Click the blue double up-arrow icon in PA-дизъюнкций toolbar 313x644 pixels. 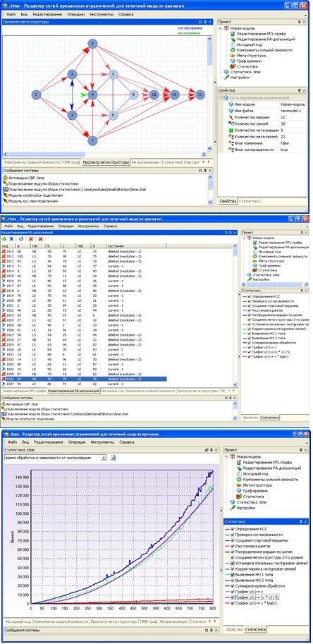pyautogui.click(x=11, y=238)
